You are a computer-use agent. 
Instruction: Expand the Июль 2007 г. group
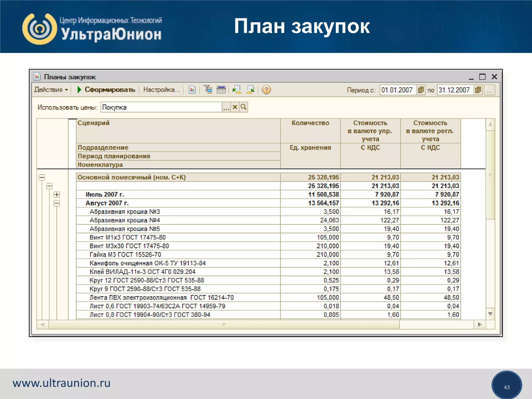tap(57, 195)
